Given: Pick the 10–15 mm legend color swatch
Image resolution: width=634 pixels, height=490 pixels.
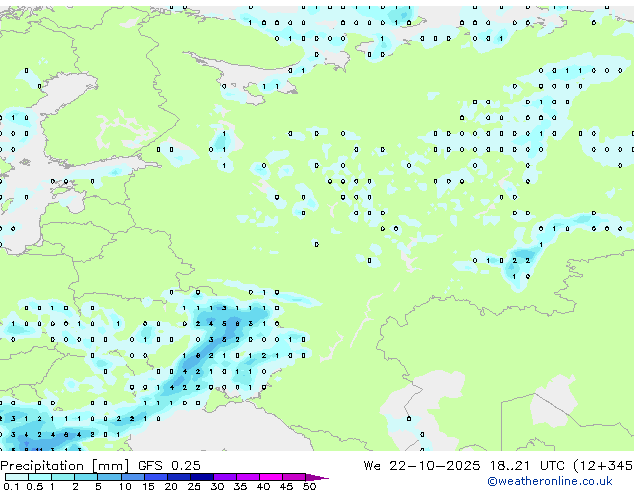Looking at the screenshot, I should pos(133,477).
